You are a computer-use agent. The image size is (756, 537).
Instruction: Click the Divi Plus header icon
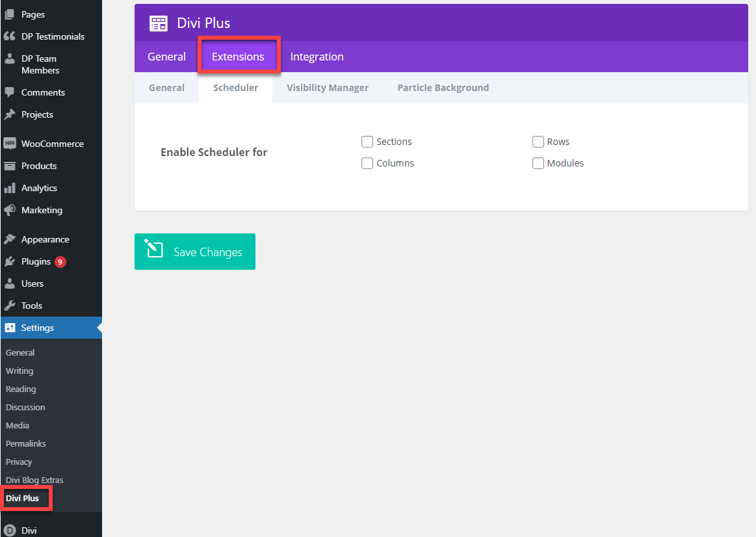click(x=158, y=23)
